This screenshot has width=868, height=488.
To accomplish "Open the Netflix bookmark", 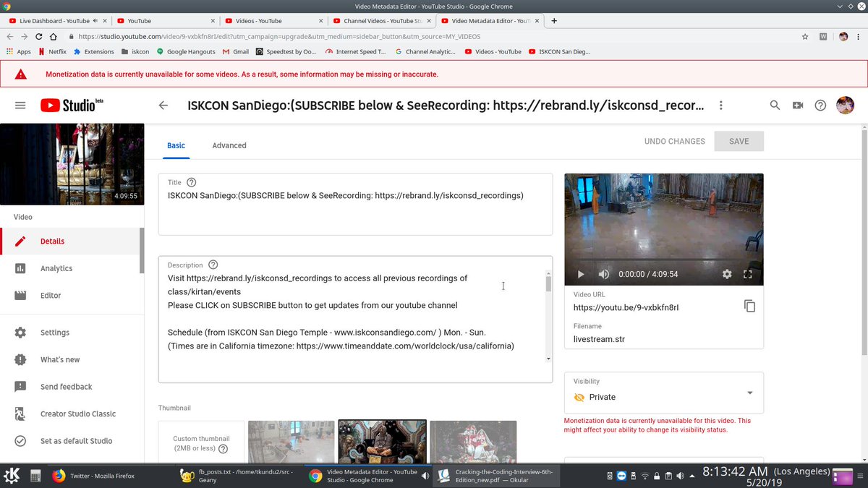I will click(52, 52).
